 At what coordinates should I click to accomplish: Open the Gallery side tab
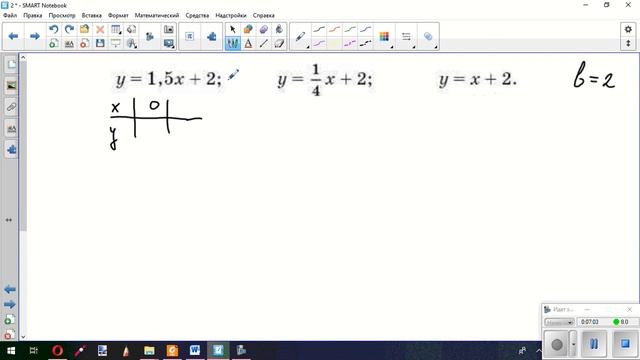coord(11,86)
